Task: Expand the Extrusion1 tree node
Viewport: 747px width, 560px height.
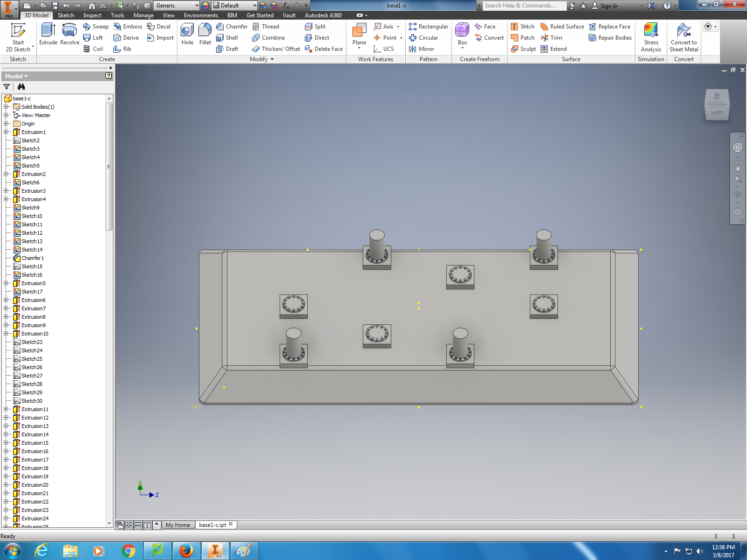Action: 6,132
